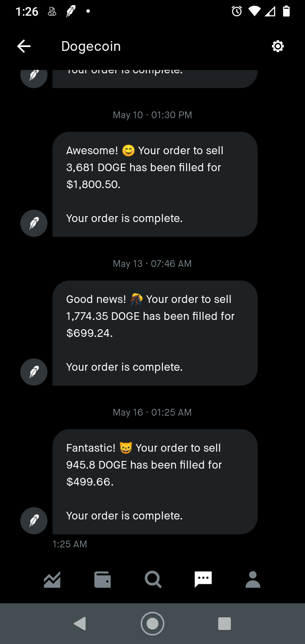305x644 pixels.
Task: Open the investing chart tab
Action: (x=52, y=579)
